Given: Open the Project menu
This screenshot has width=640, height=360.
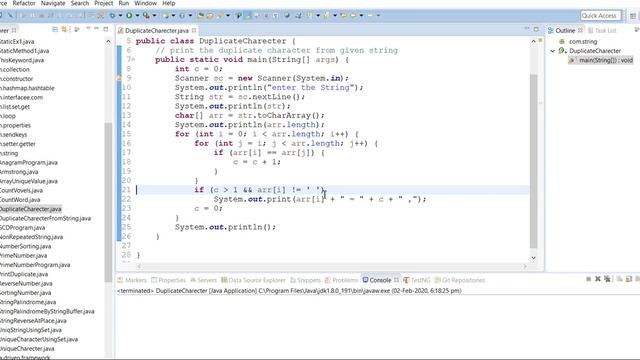Looking at the screenshot, I should tap(104, 3).
